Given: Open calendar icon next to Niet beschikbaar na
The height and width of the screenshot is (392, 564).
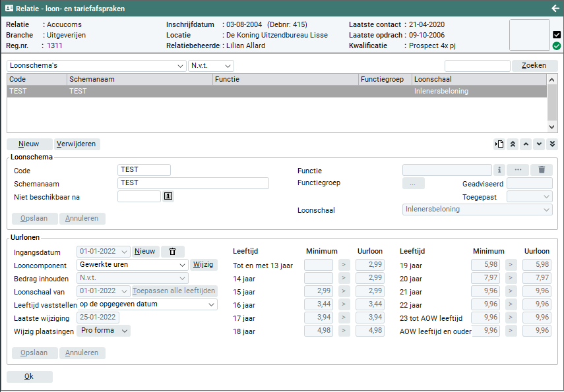Looking at the screenshot, I should [x=168, y=196].
